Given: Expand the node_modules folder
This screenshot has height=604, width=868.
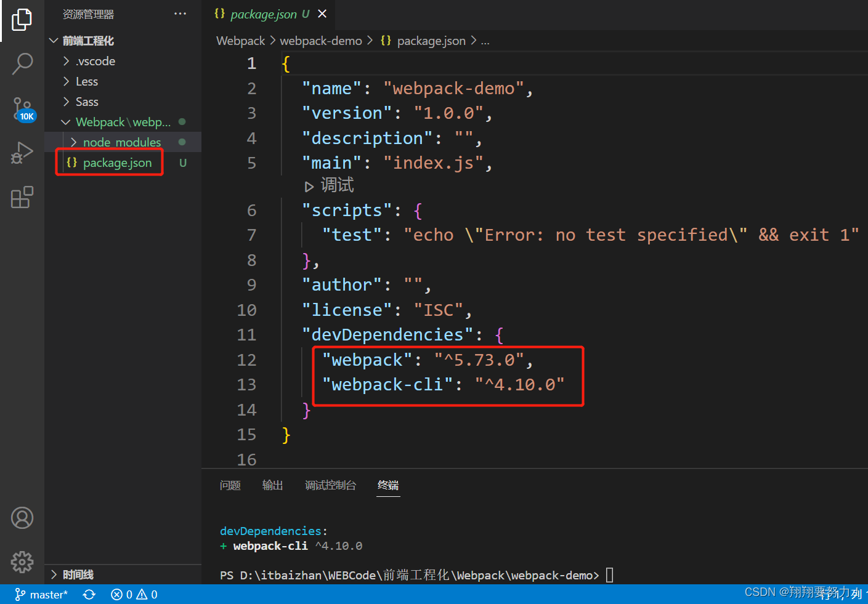Looking at the screenshot, I should click(74, 142).
